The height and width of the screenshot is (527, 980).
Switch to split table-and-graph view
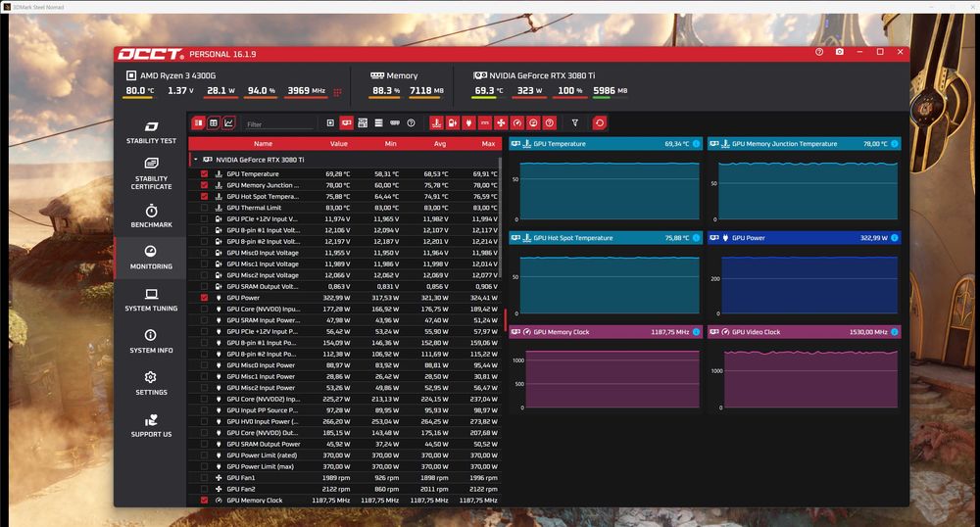point(198,123)
